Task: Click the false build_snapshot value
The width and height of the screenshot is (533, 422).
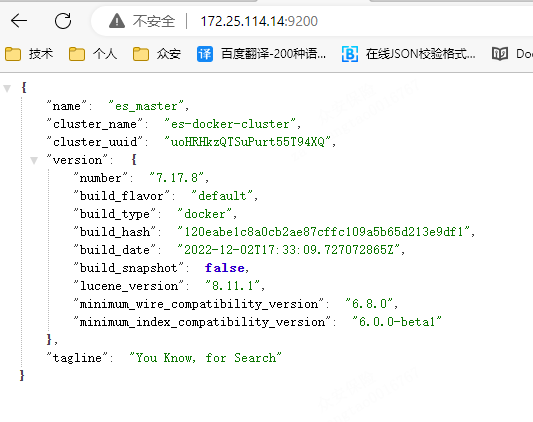Action: click(225, 268)
